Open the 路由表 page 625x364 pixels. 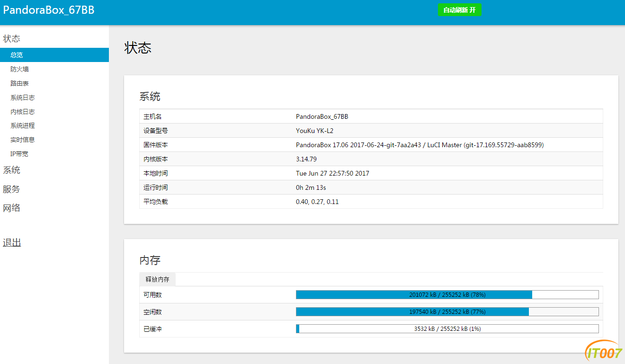click(x=19, y=83)
